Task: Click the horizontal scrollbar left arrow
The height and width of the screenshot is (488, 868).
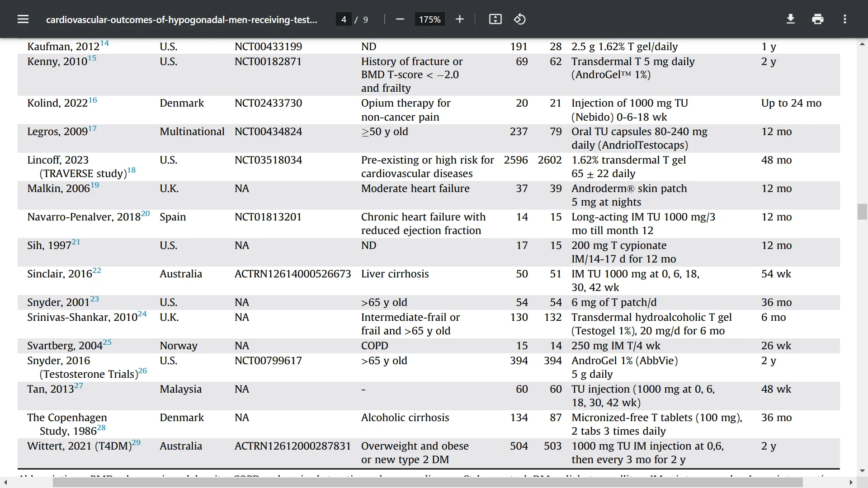Action: (x=5, y=483)
